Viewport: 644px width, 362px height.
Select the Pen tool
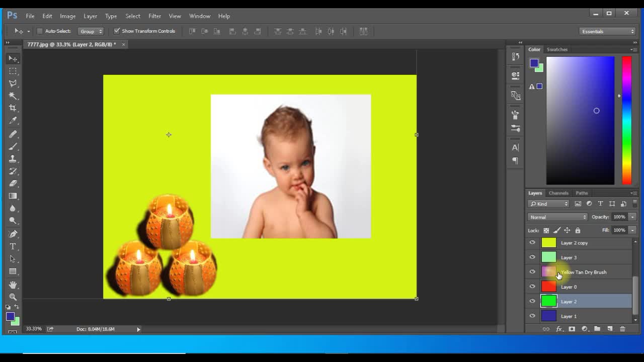pyautogui.click(x=13, y=234)
